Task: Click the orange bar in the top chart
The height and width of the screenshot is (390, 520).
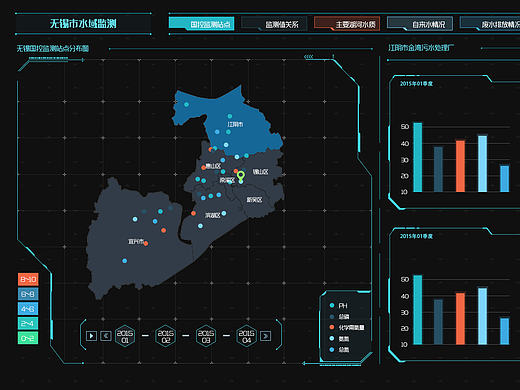Action: (460, 166)
